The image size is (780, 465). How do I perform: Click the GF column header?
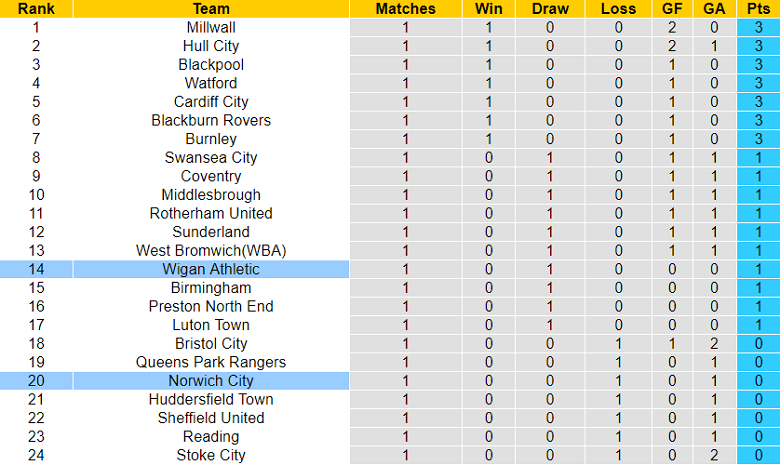673,9
